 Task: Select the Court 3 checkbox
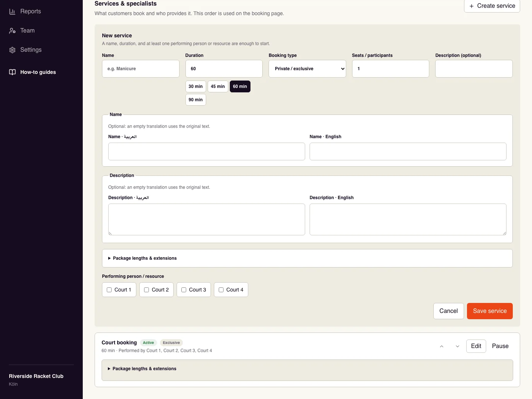pos(184,290)
